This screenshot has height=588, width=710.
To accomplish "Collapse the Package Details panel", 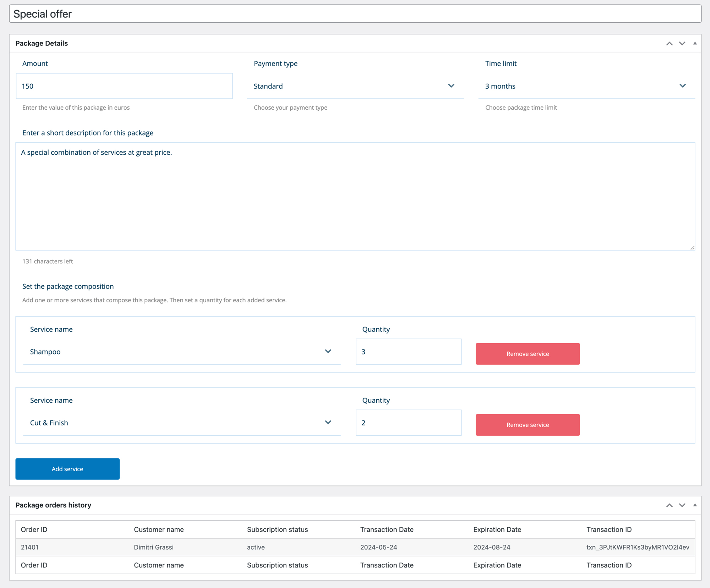I will click(695, 43).
